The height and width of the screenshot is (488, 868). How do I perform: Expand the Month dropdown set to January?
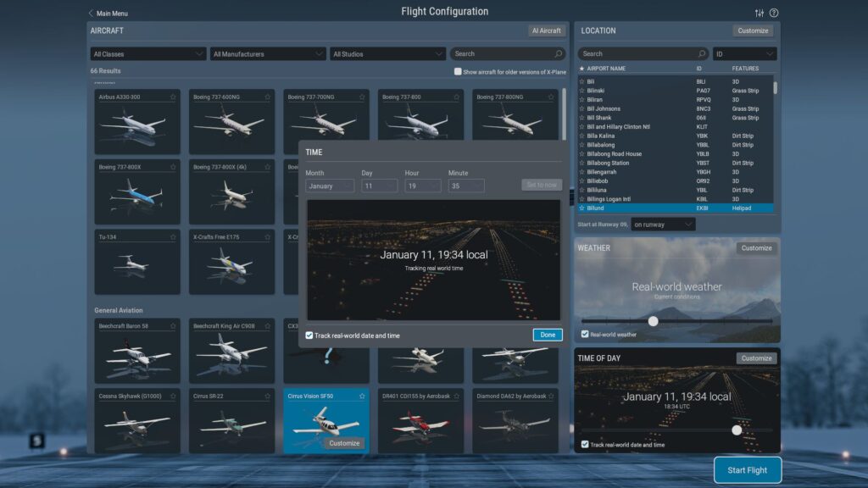(x=330, y=186)
